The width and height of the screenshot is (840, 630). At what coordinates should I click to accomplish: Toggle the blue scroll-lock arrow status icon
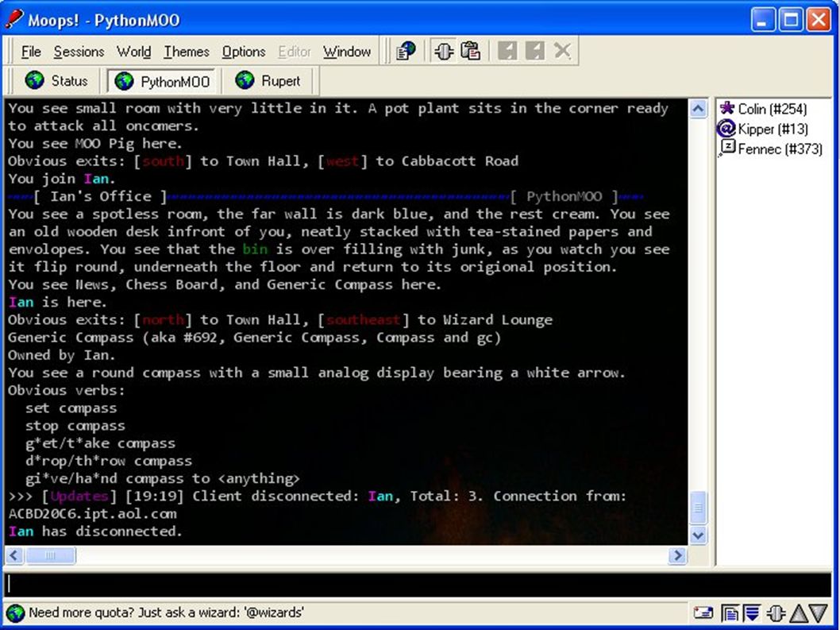pos(751,613)
